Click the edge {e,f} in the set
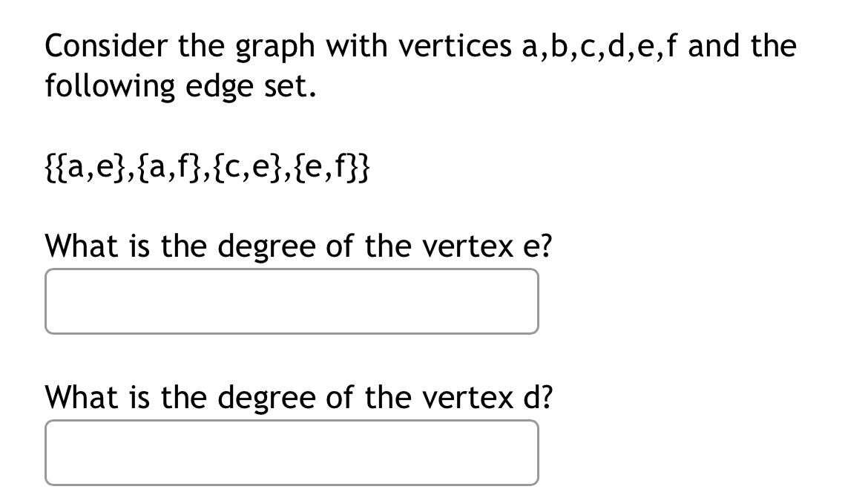 326,168
